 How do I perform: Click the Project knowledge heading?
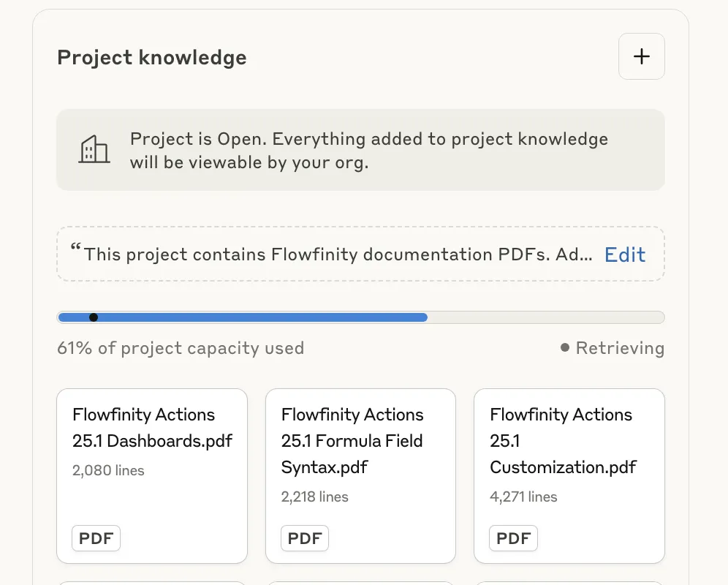151,57
